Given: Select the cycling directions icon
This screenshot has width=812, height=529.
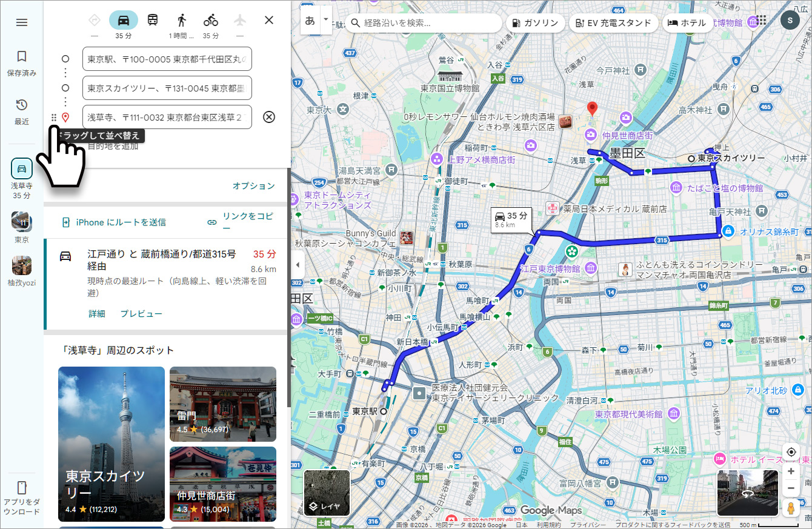Looking at the screenshot, I should pyautogui.click(x=210, y=19).
